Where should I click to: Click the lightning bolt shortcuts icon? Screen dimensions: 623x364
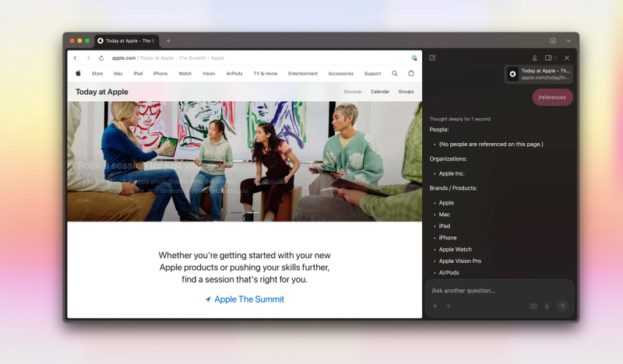click(435, 306)
